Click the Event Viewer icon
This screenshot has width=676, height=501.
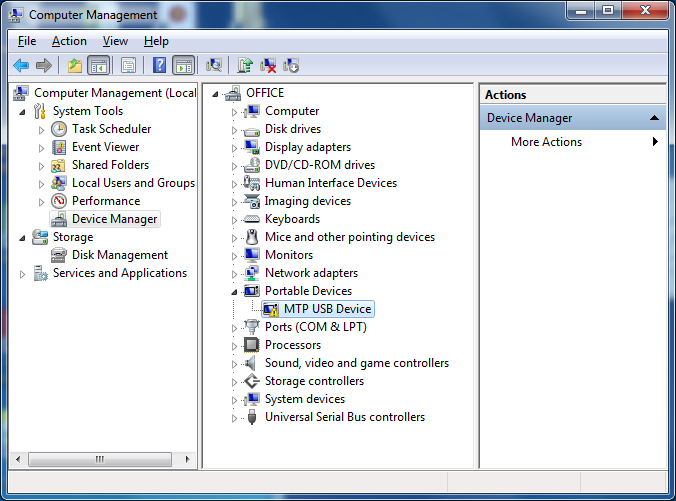coord(59,147)
